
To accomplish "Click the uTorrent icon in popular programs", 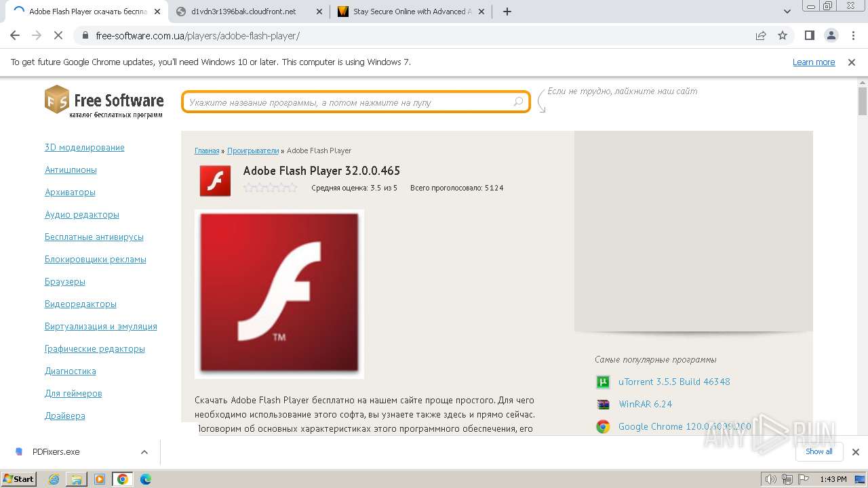I will [603, 382].
